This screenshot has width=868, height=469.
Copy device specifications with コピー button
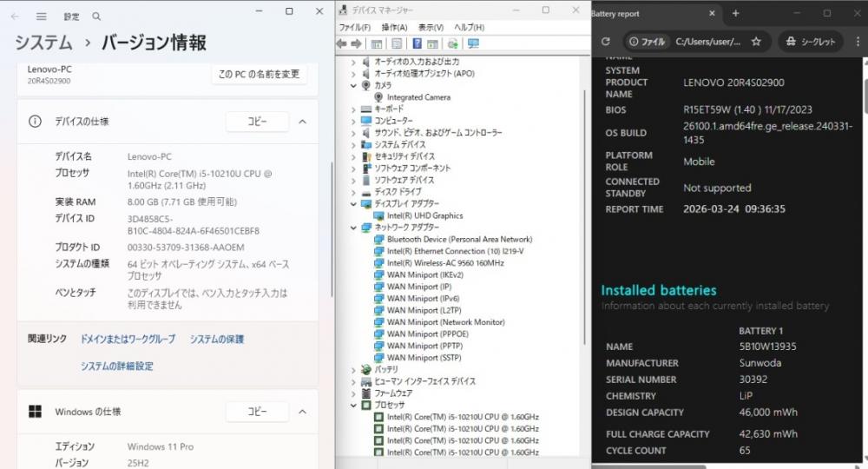(x=257, y=122)
